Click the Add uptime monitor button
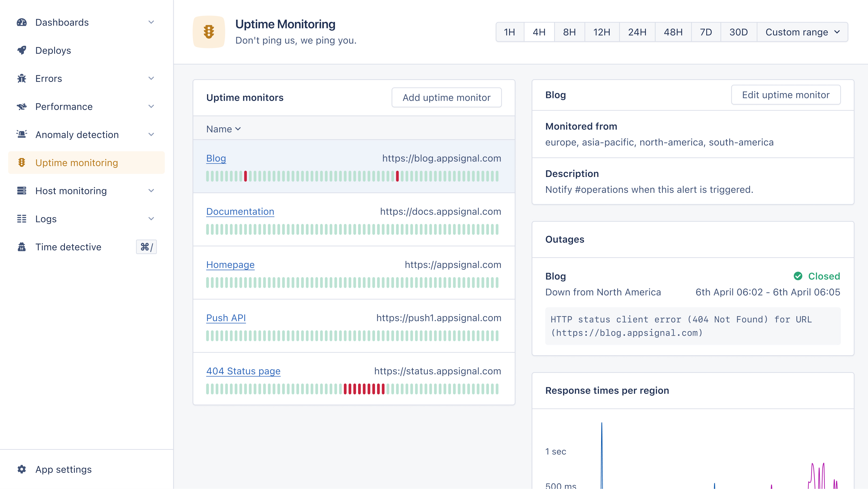The image size is (868, 489). [446, 97]
